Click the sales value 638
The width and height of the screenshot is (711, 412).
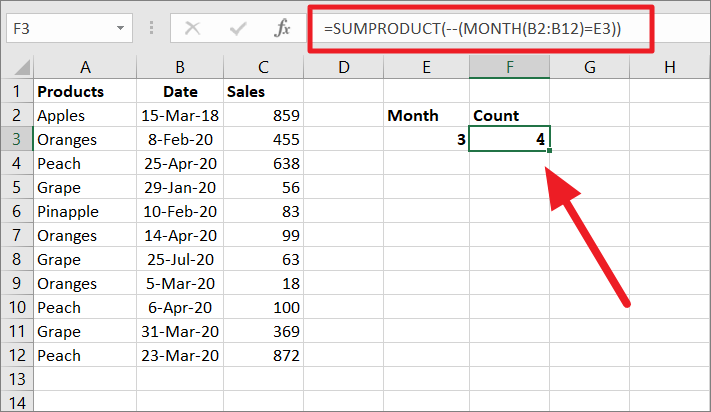263,163
